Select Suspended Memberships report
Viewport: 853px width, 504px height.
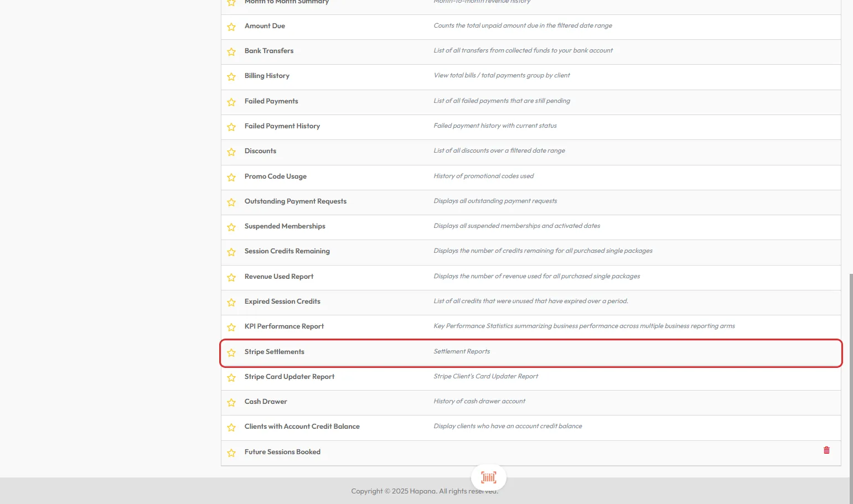(285, 226)
